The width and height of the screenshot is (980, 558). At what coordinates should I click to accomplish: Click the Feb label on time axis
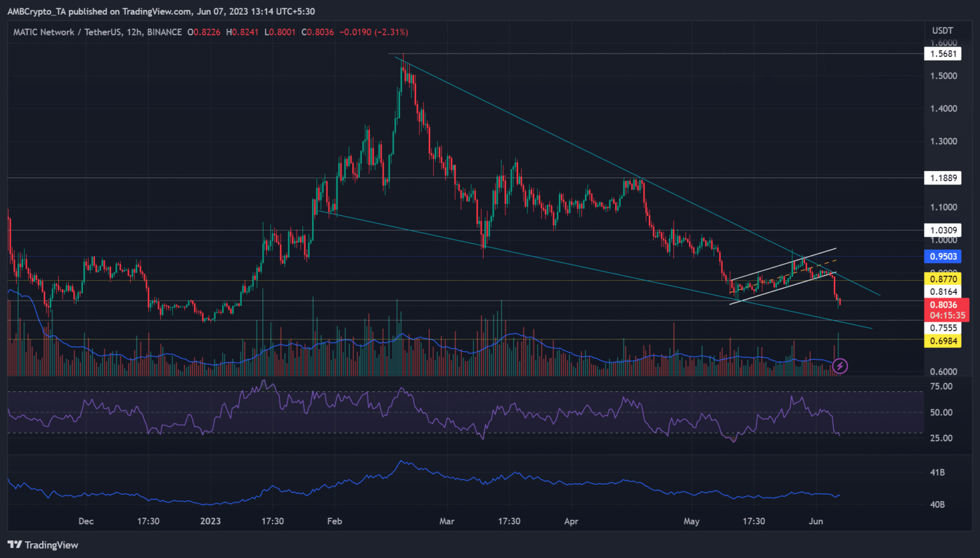[x=334, y=521]
